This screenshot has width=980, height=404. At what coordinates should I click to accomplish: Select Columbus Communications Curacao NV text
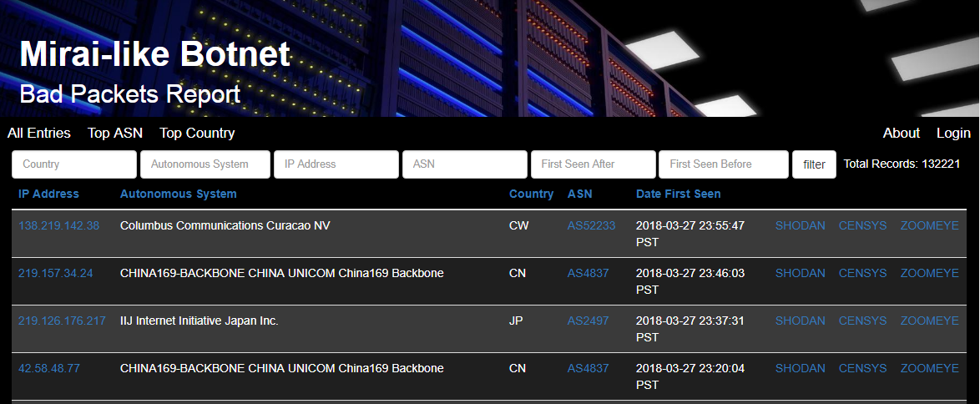coord(225,225)
